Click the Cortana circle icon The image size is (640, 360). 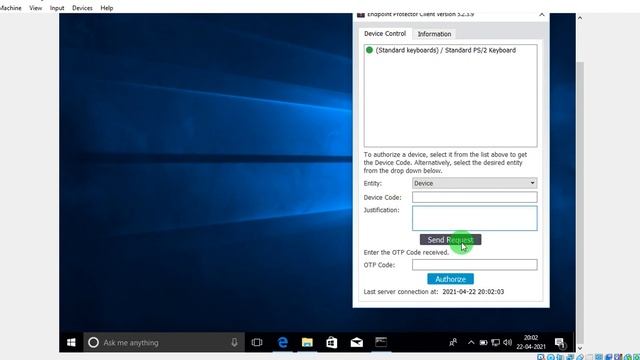[x=93, y=342]
